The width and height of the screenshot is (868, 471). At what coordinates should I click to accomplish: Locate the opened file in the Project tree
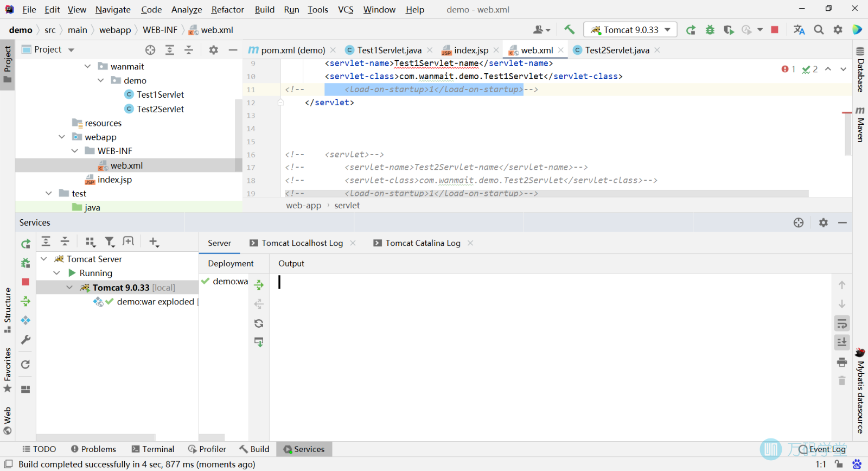click(x=150, y=50)
